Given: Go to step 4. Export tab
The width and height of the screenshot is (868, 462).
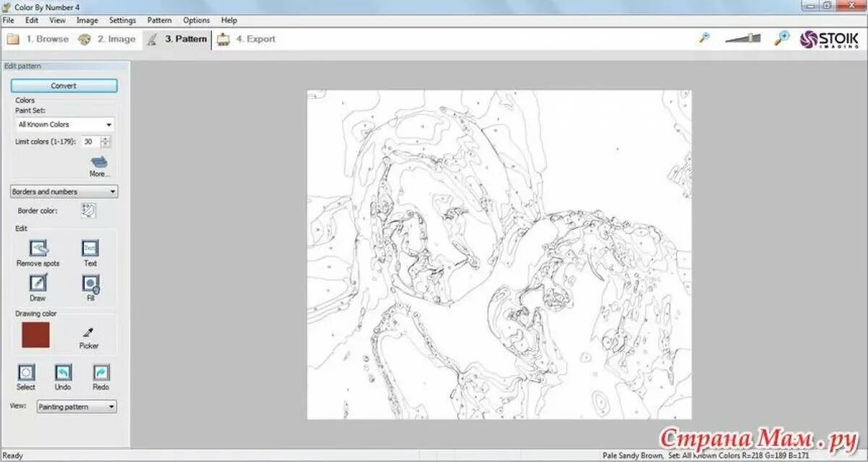Looking at the screenshot, I should 247,39.
